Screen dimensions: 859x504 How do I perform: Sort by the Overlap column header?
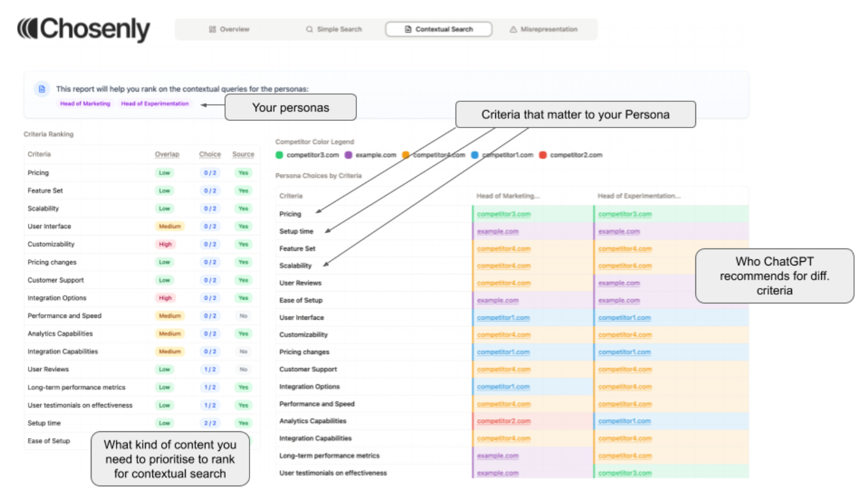167,154
